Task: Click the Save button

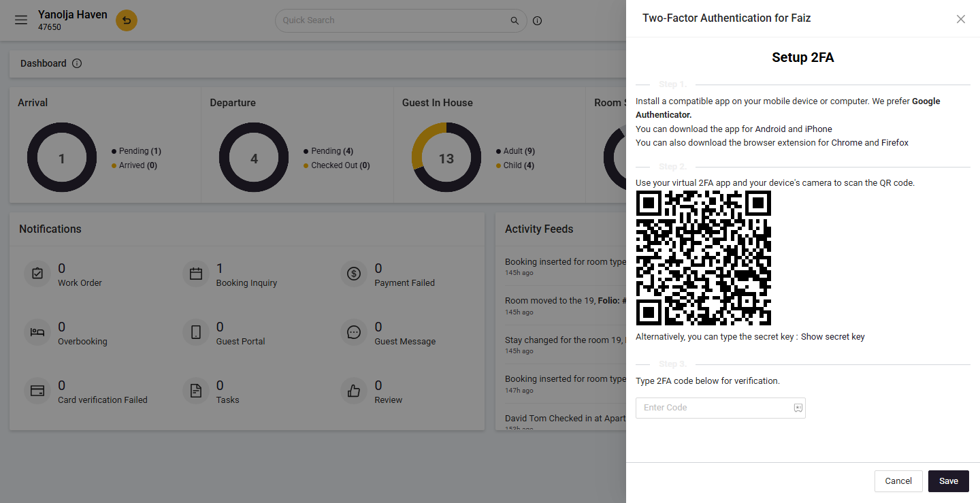Action: point(949,481)
